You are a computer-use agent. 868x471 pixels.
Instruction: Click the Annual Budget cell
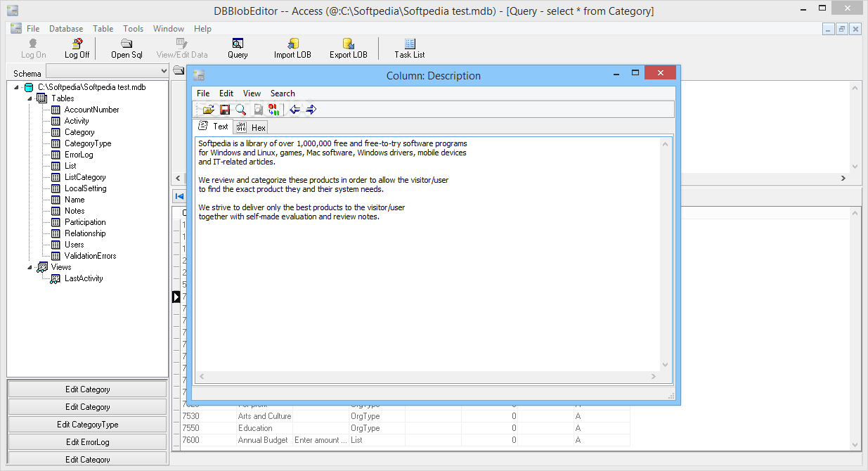[x=264, y=440]
